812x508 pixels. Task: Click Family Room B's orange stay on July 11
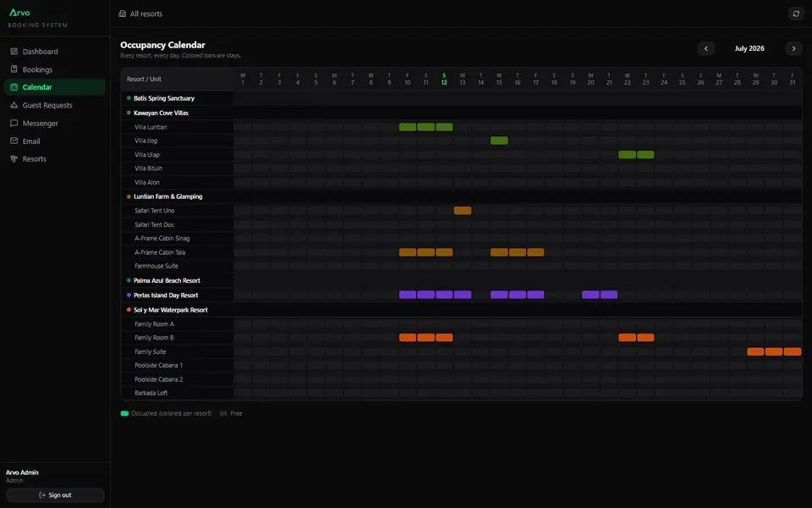click(425, 338)
